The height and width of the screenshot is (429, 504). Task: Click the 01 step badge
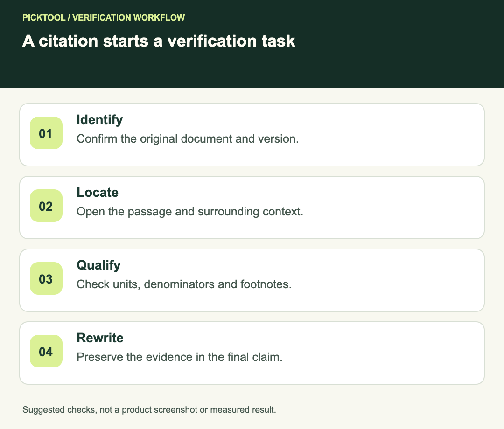(46, 133)
